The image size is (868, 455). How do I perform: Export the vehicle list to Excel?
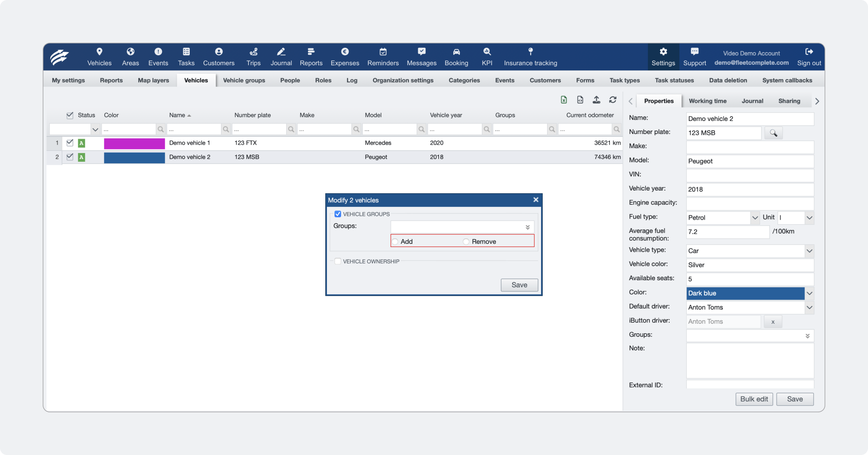point(564,100)
